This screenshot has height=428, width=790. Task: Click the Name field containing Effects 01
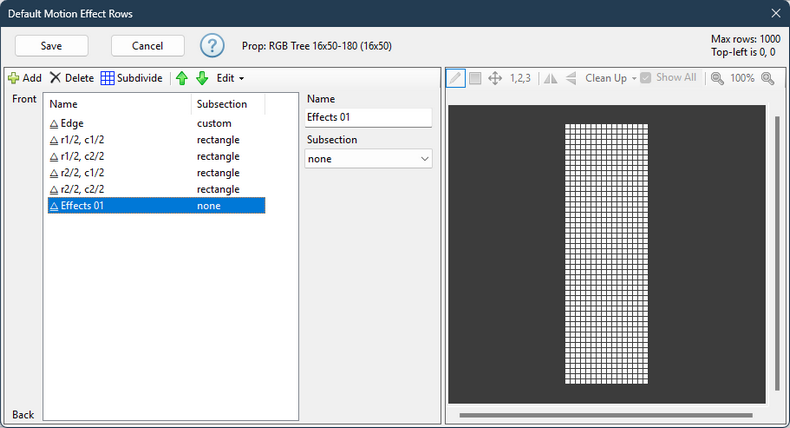[368, 117]
